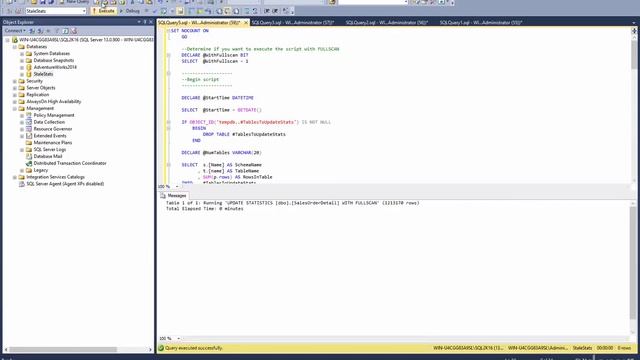Expand the AdventureWorks2014 database node
Viewport: 640px width, 360px height.
(x=22, y=67)
